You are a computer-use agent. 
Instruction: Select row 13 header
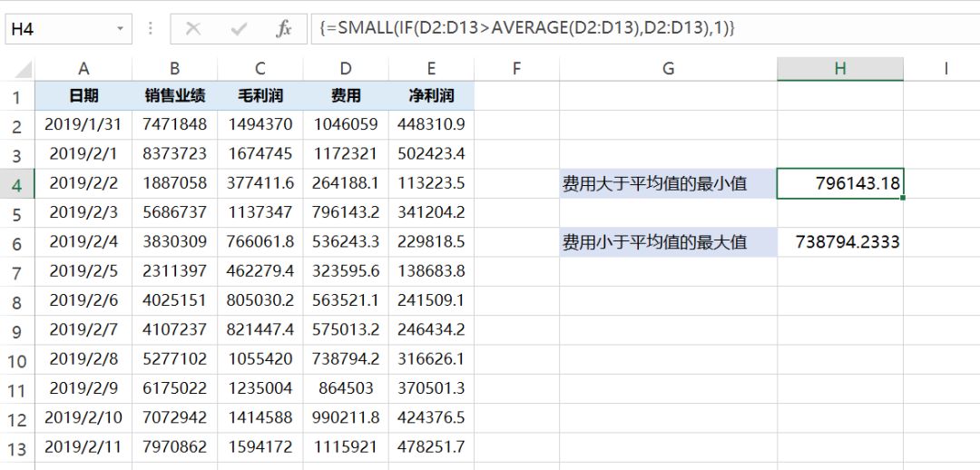pos(17,448)
